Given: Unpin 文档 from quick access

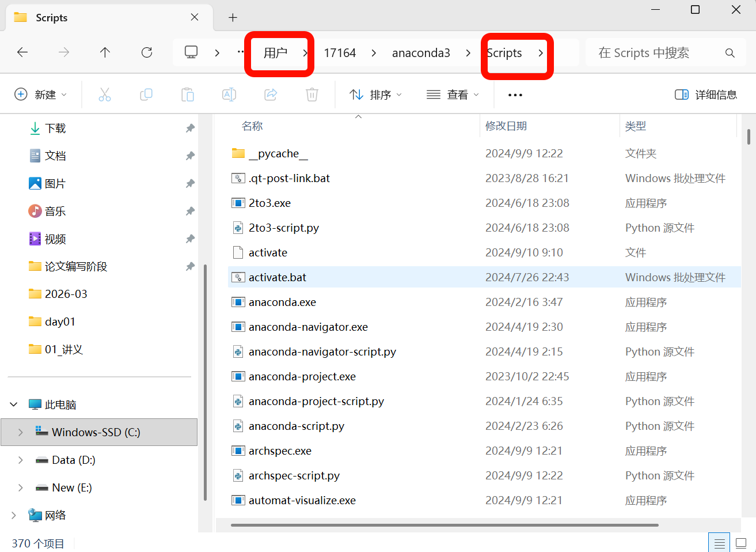Looking at the screenshot, I should point(190,156).
